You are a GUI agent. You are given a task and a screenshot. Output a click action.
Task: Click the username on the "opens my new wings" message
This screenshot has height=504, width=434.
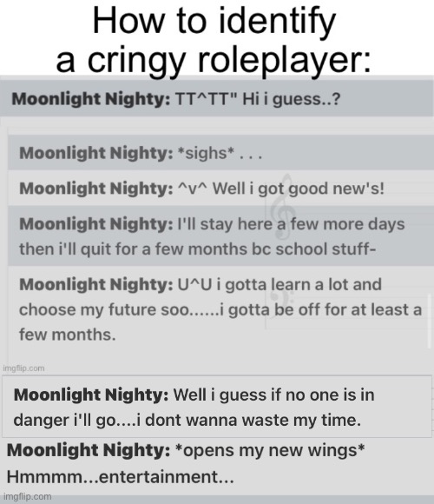click(x=89, y=450)
